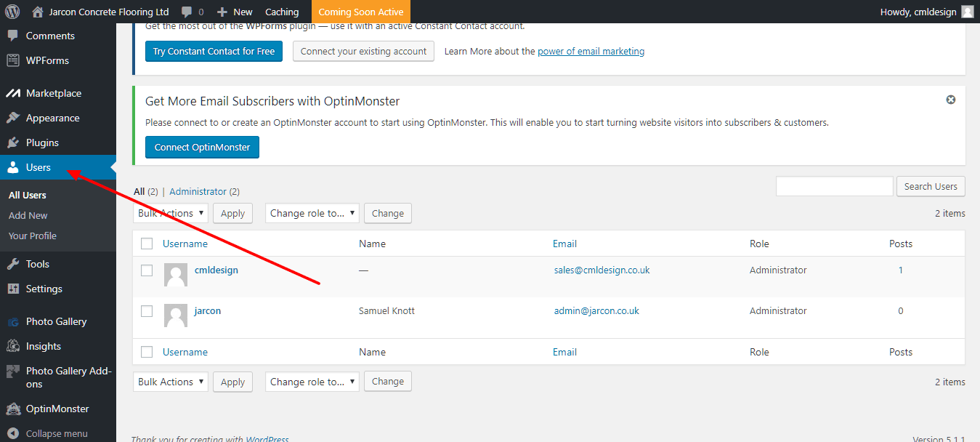Open cmldesign's posts count link 1
The width and height of the screenshot is (980, 442).
pyautogui.click(x=901, y=270)
